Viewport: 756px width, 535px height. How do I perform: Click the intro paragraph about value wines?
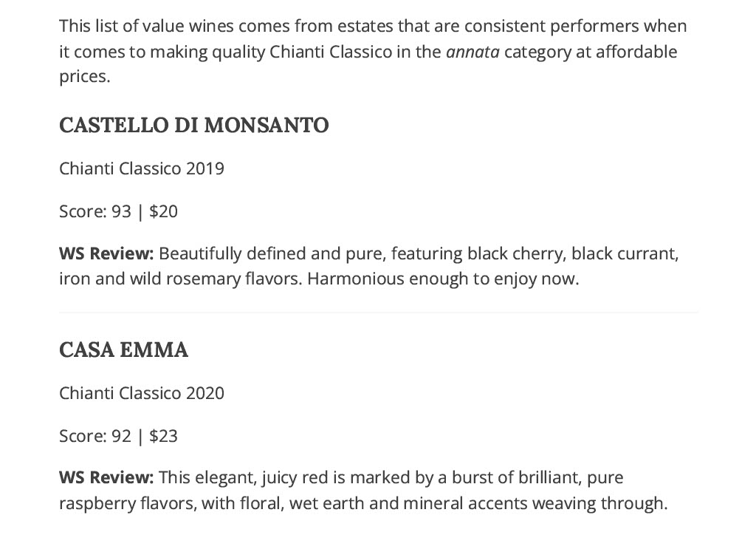point(373,51)
